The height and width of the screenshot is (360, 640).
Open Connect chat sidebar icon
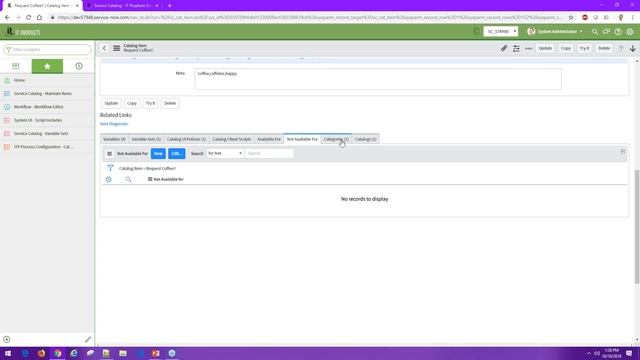[607, 31]
